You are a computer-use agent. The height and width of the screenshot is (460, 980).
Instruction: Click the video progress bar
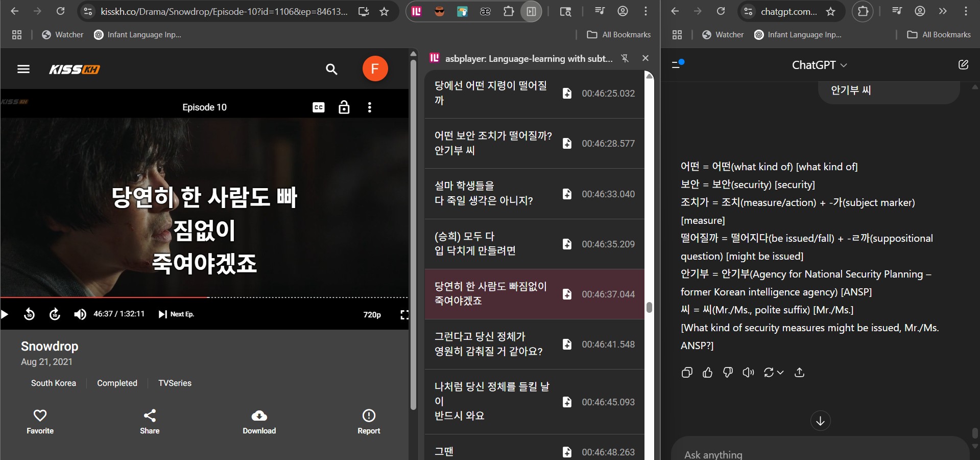(x=204, y=297)
